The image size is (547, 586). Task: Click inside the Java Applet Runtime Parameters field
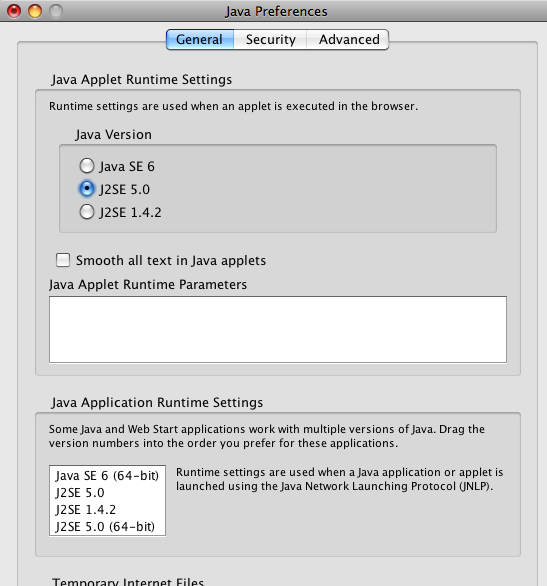pyautogui.click(x=278, y=329)
